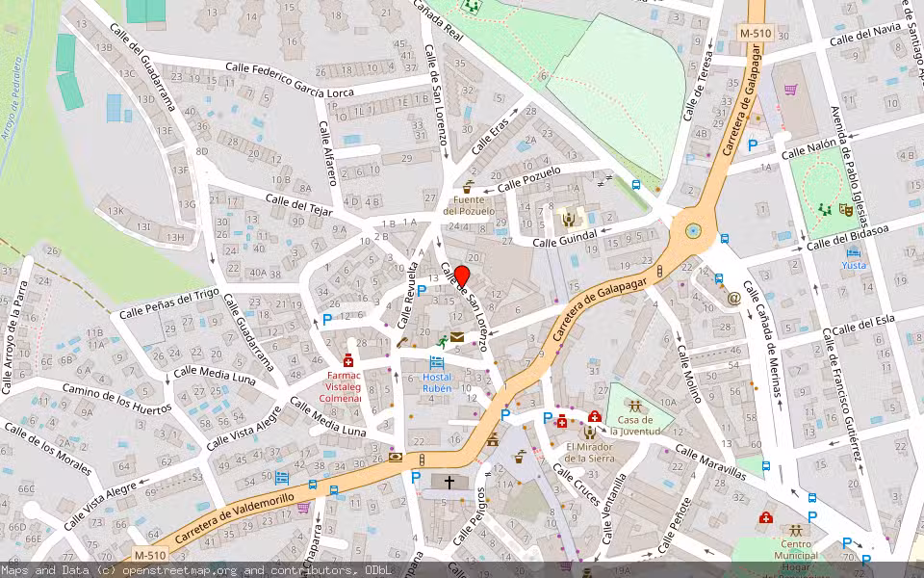The width and height of the screenshot is (924, 578).
Task: Click the pharmacy cross icon near El Mirador de la Sierra
Action: (562, 422)
